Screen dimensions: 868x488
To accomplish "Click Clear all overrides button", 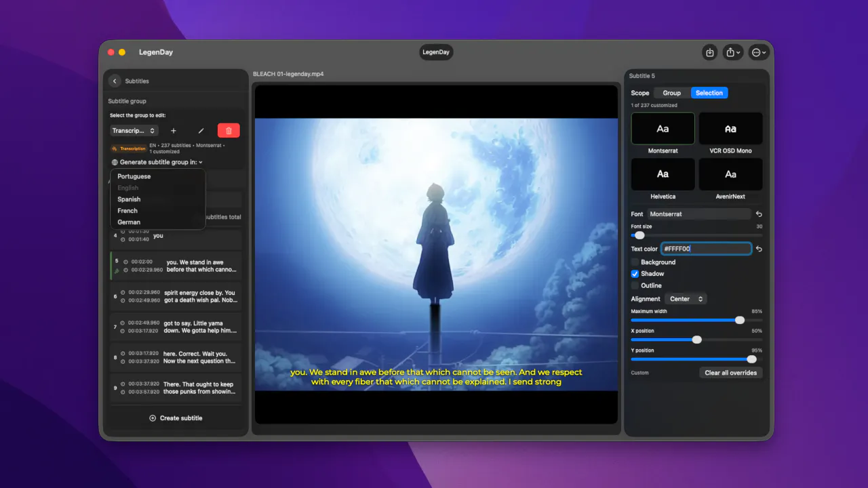I will click(x=731, y=373).
